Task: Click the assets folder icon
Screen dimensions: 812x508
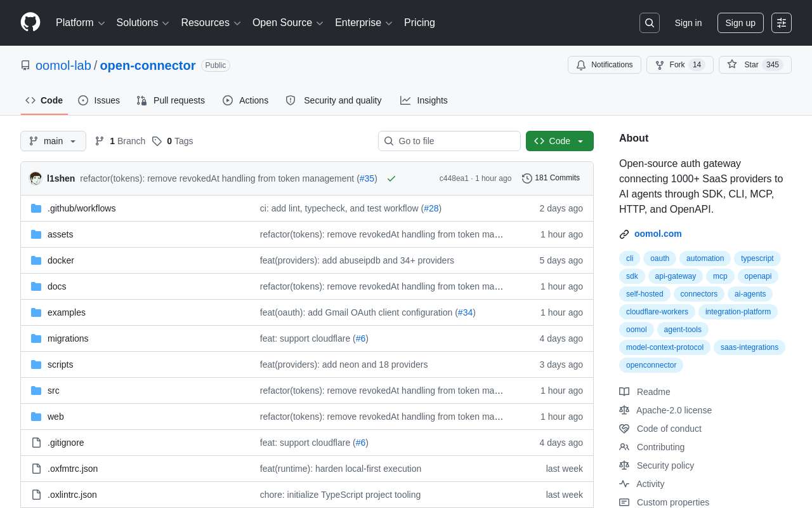Action: 36,234
